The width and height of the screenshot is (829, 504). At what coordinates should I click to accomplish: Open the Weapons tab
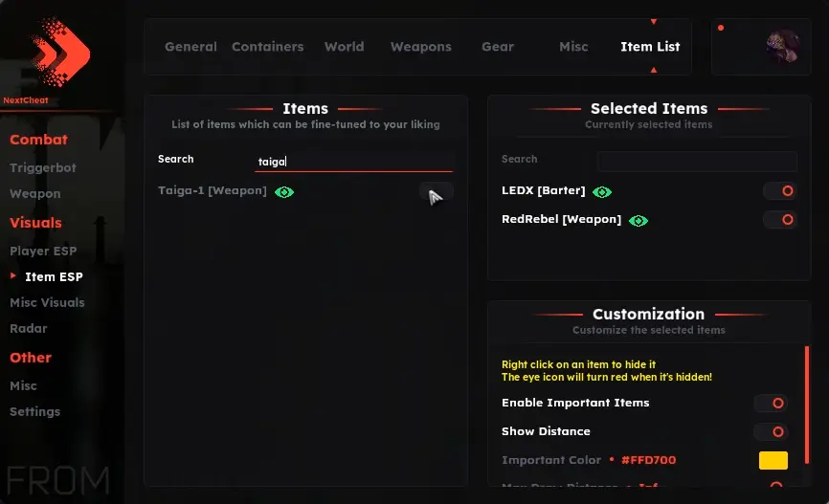[421, 47]
